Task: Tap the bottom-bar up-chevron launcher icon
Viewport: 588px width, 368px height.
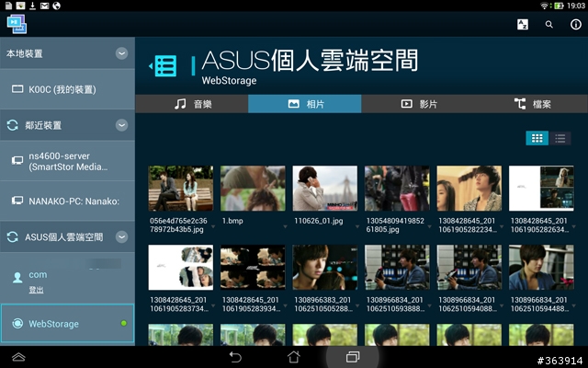Action: click(x=18, y=357)
